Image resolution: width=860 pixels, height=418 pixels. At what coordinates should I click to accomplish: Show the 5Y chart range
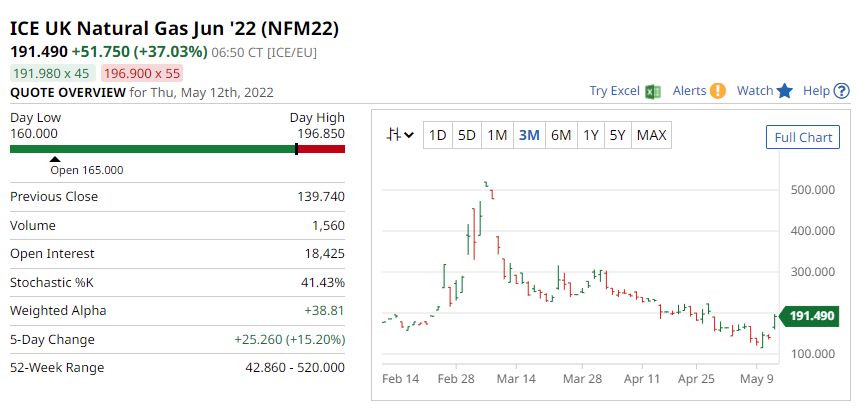click(x=618, y=135)
